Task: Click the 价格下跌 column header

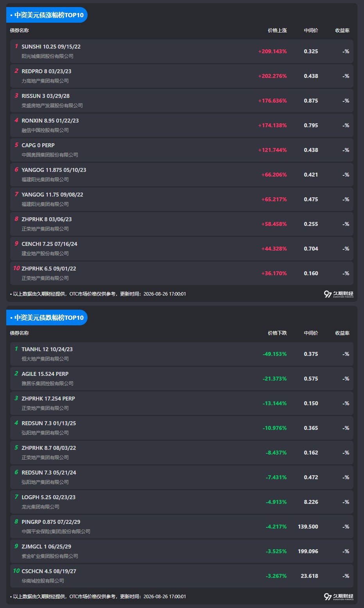Action: 277,333
